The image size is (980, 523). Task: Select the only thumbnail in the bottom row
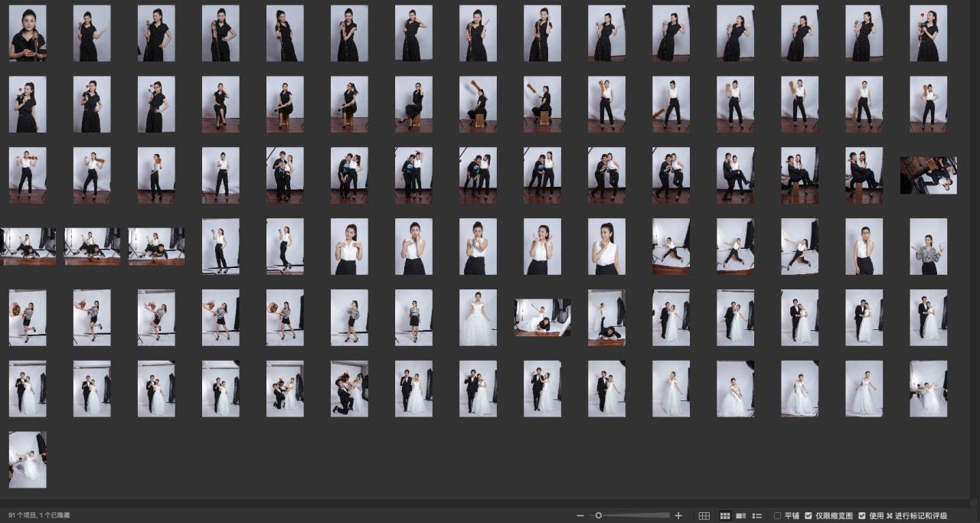pyautogui.click(x=28, y=459)
